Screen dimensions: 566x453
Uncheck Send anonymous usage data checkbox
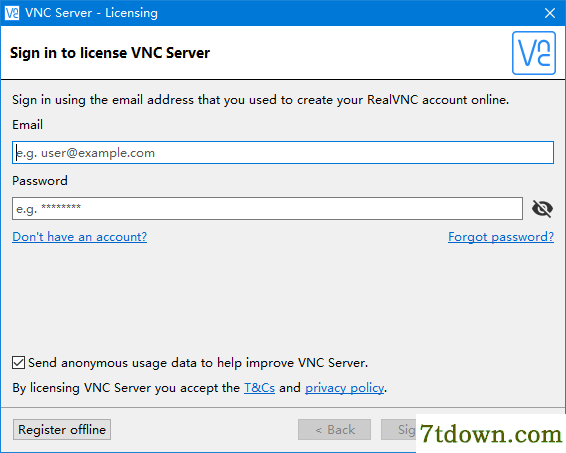pos(18,362)
